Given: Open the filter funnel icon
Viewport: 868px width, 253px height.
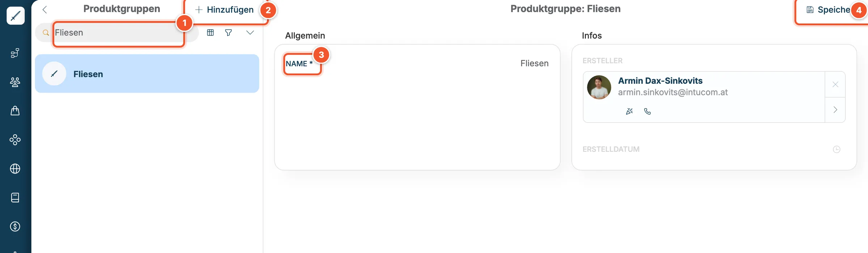Looking at the screenshot, I should click(x=228, y=33).
